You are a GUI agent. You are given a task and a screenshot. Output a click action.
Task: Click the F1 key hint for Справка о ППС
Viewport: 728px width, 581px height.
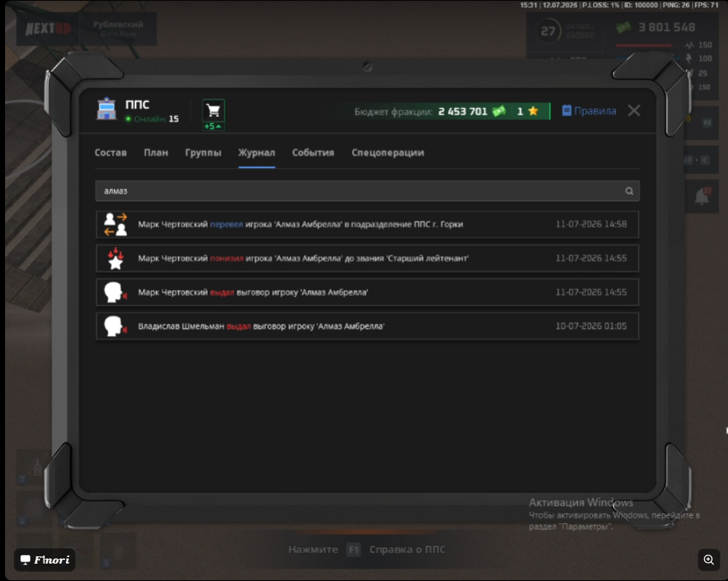coord(353,550)
